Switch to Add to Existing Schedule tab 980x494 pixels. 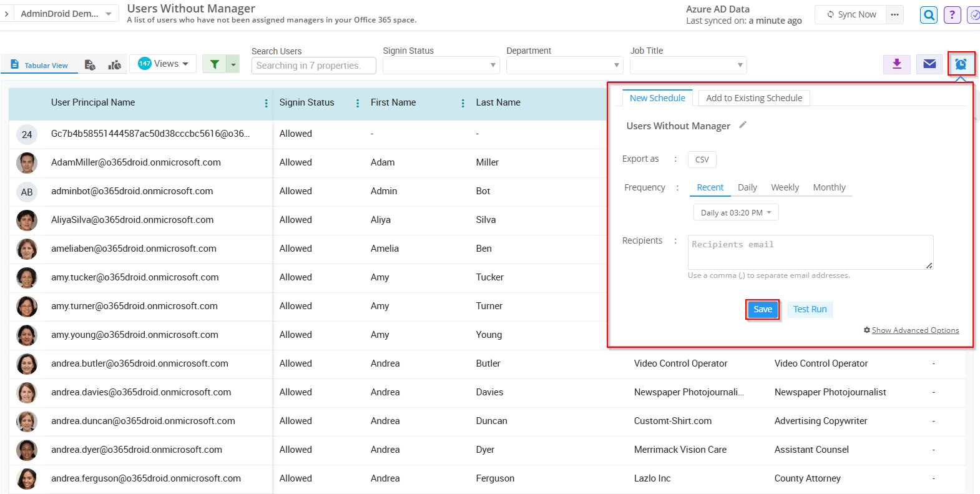tap(754, 98)
